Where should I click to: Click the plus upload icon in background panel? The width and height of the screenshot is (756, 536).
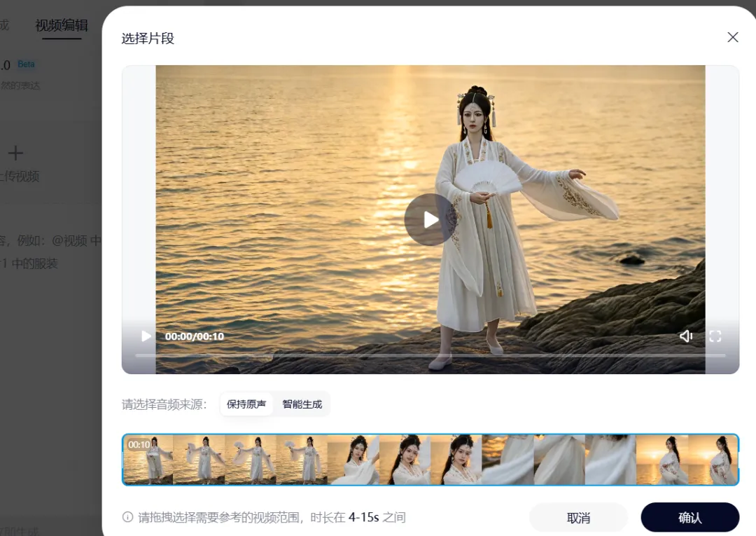[x=15, y=153]
